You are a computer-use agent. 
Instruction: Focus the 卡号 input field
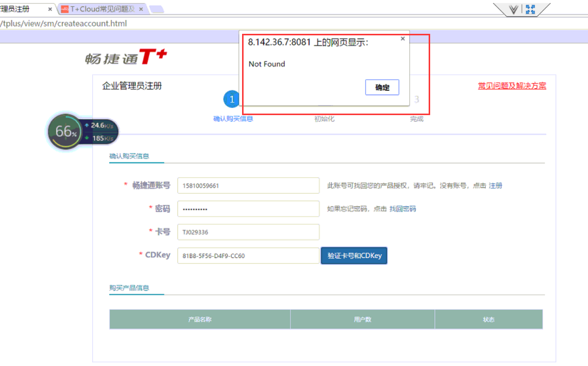(x=248, y=232)
